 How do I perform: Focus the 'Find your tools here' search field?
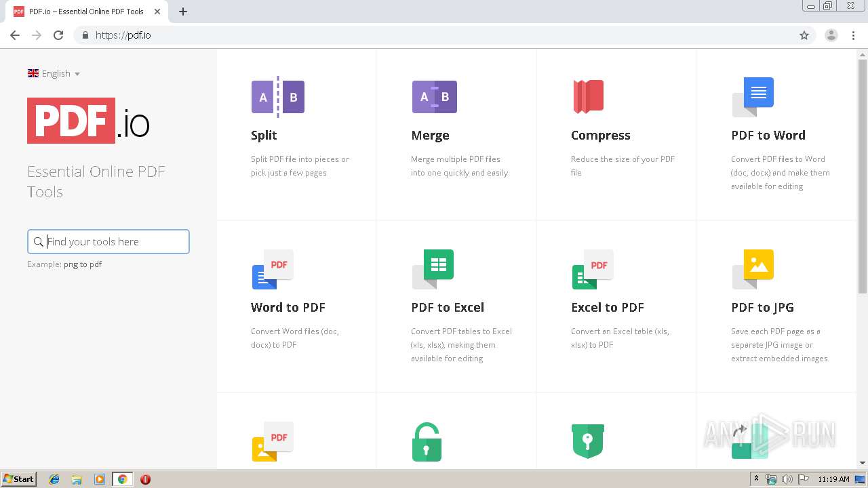click(108, 242)
